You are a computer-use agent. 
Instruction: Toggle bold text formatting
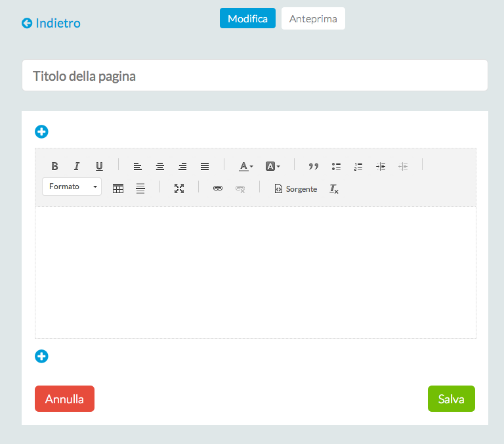(x=54, y=166)
